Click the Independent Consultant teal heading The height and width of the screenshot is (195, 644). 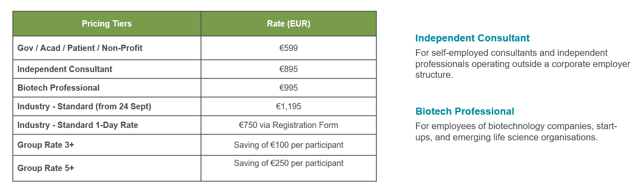click(473, 38)
